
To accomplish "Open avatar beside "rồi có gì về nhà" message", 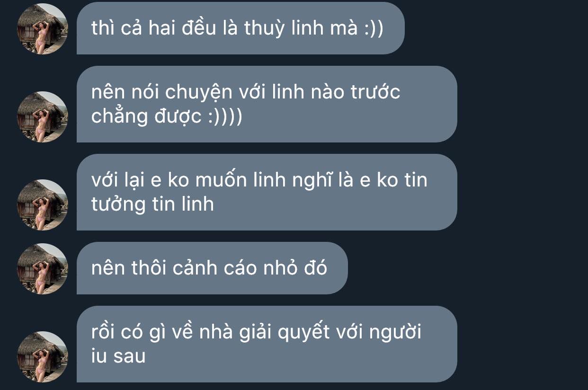I will (43, 357).
